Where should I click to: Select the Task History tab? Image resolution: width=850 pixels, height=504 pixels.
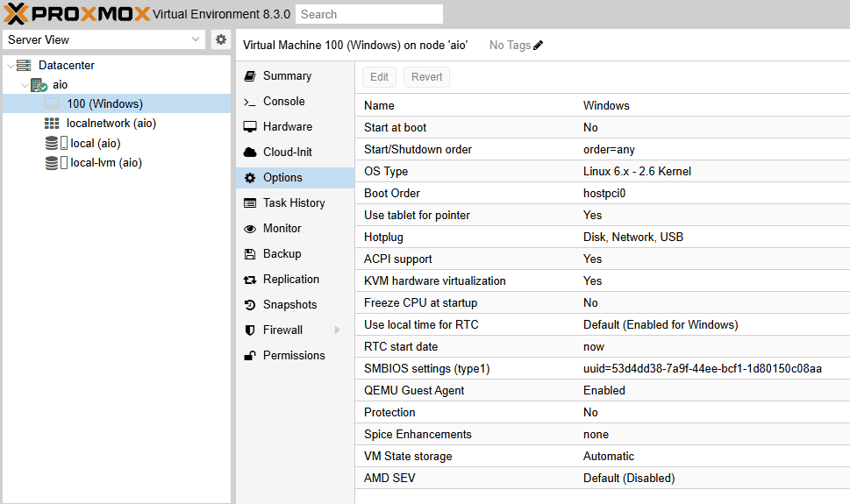[x=295, y=203]
